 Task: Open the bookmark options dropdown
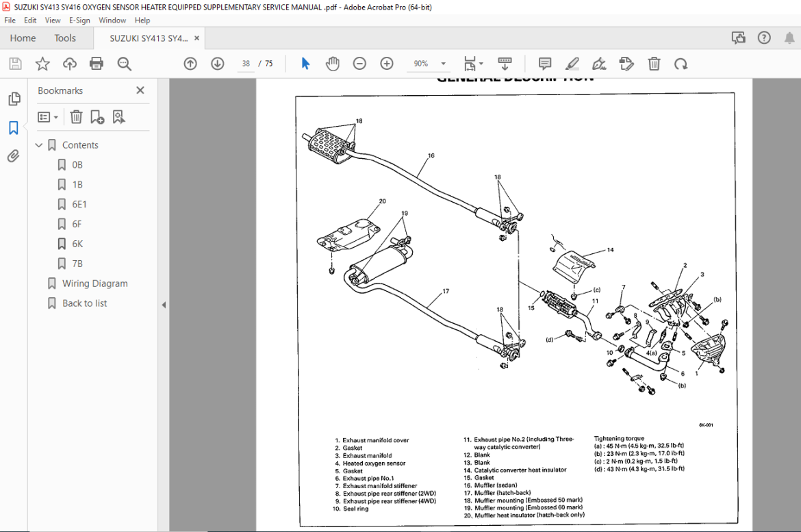click(48, 117)
